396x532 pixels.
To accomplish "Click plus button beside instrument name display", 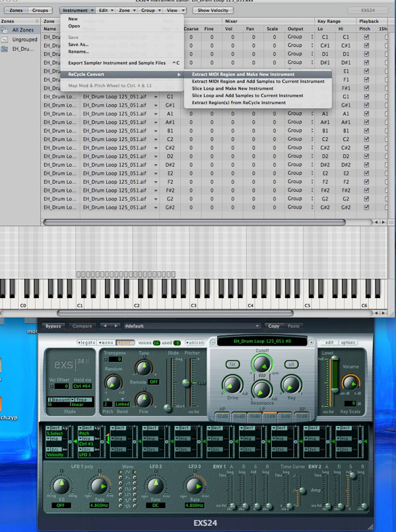I will coord(311,342).
